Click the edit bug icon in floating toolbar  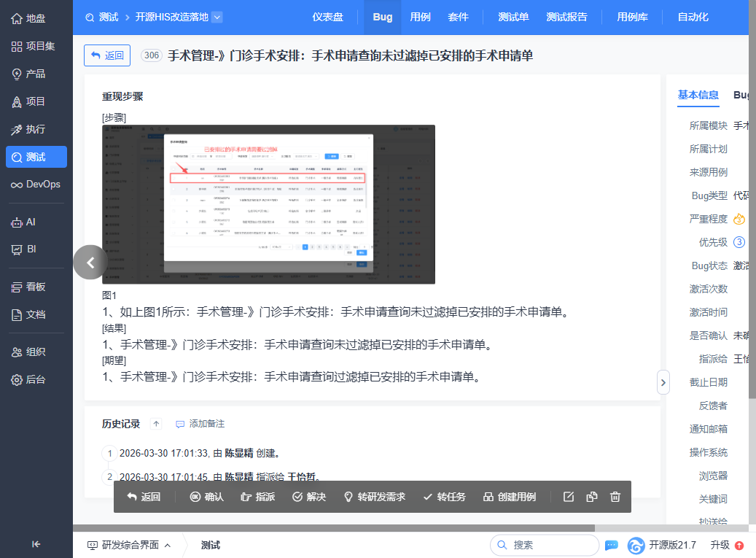[x=569, y=497]
